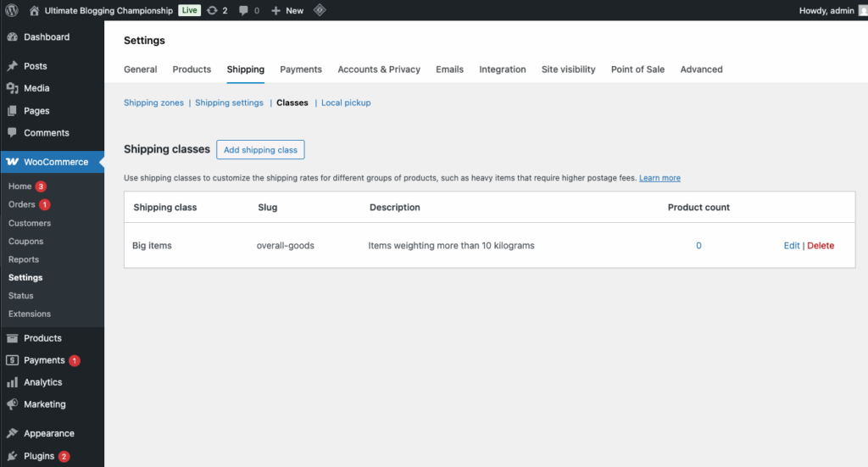The image size is (868, 467).
Task: Follow the Learn more link
Action: click(x=659, y=178)
